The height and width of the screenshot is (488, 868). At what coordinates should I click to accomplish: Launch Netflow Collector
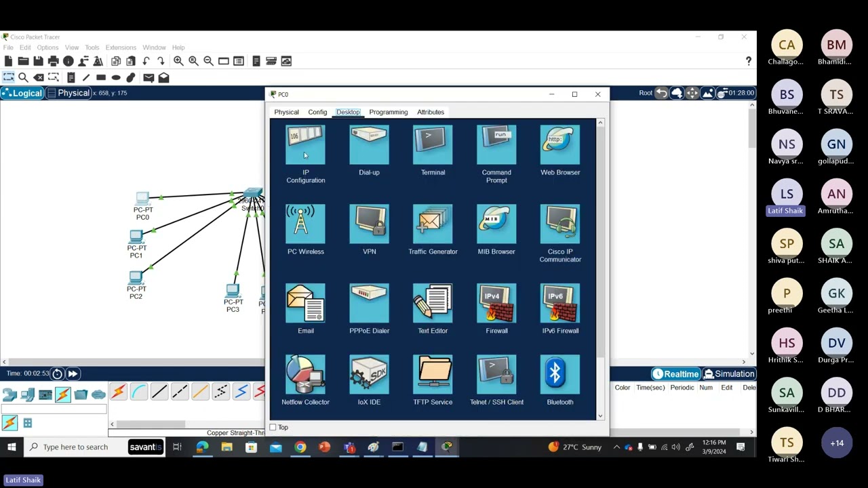pos(305,374)
